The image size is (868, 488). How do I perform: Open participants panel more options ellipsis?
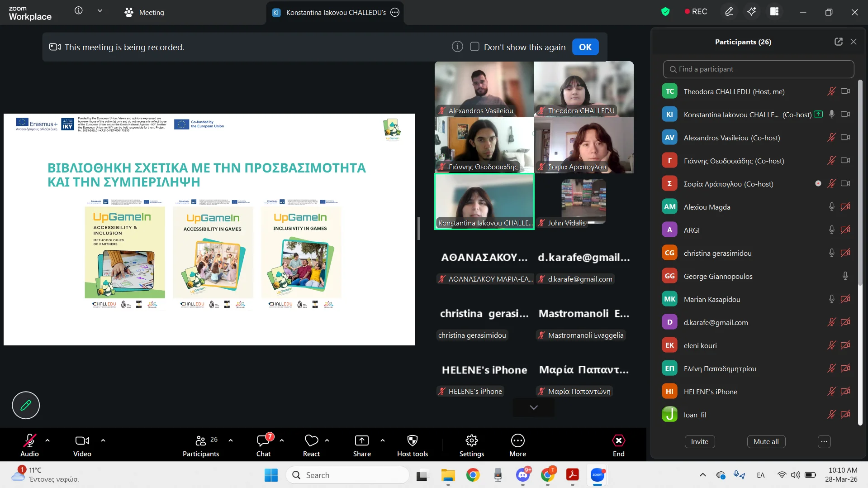(x=824, y=441)
